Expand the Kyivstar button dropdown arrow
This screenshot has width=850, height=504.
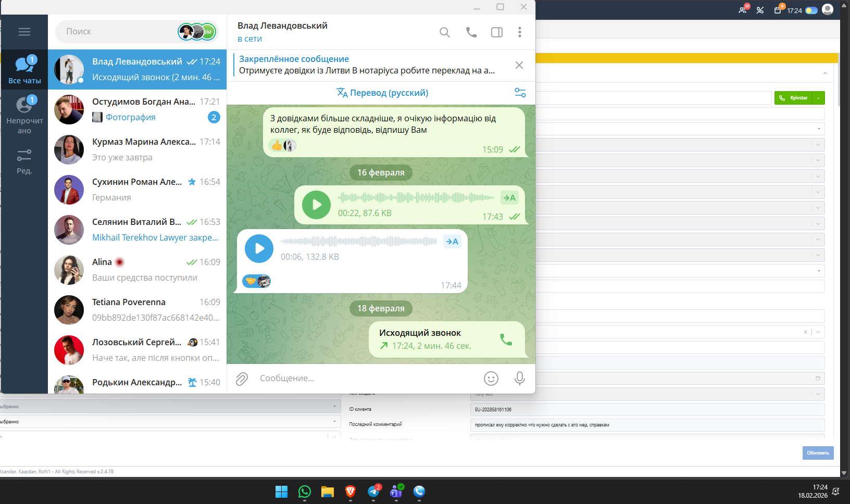point(819,98)
